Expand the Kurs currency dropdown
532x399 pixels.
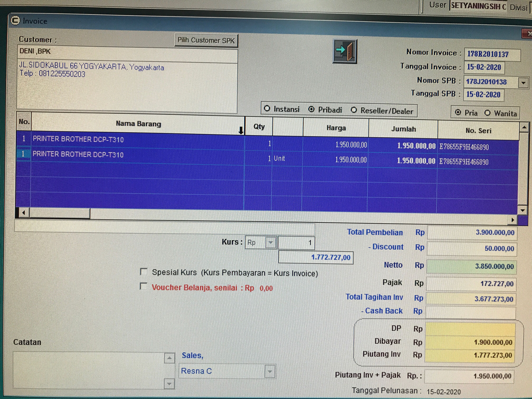[271, 242]
